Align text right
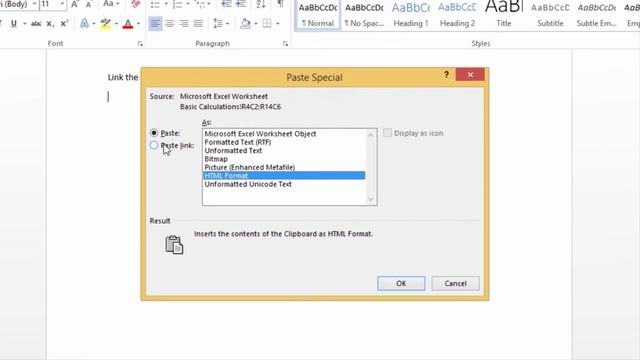 click(x=184, y=24)
